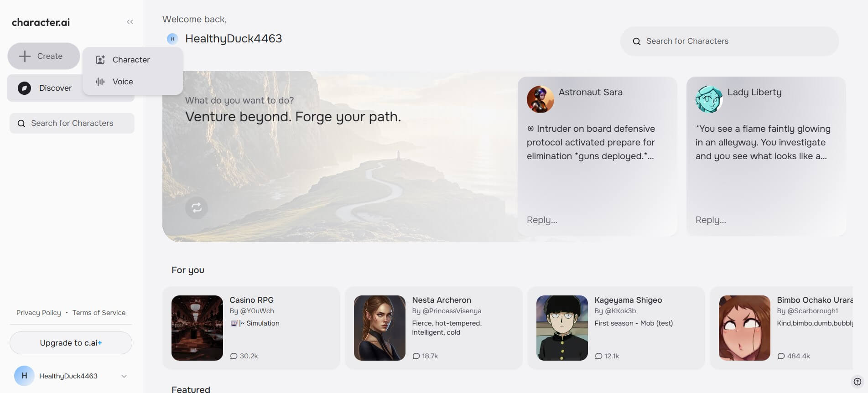Click the Create button
The width and height of the screenshot is (868, 393).
tap(44, 56)
